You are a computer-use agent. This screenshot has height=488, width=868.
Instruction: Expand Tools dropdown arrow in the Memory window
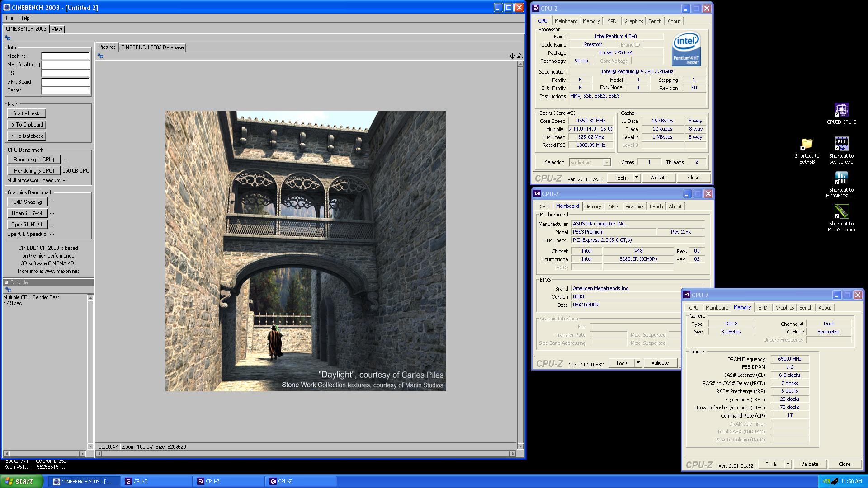click(x=788, y=464)
